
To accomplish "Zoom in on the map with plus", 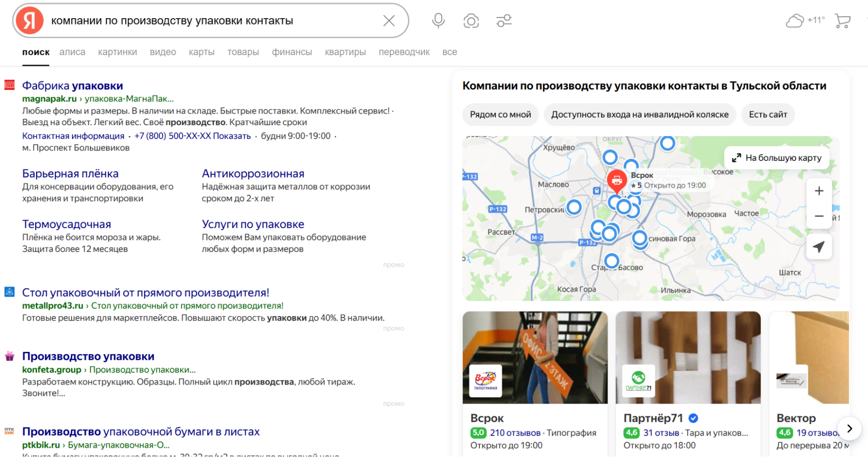I will coord(819,191).
